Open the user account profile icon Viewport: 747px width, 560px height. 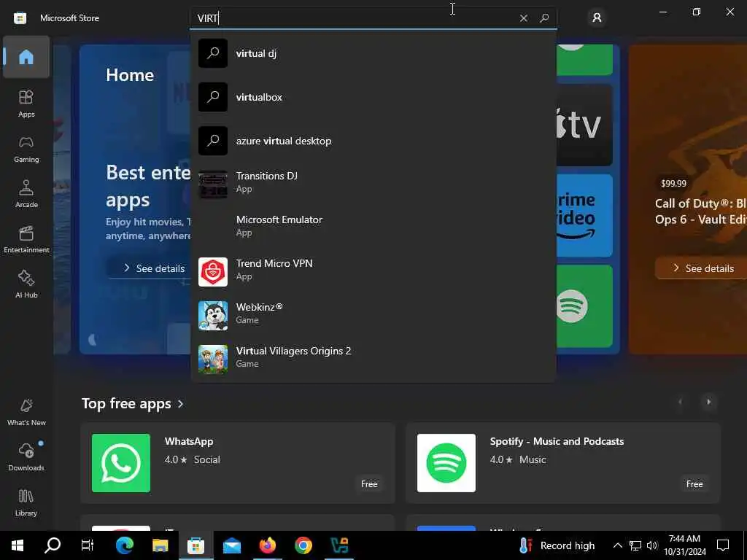click(x=597, y=18)
